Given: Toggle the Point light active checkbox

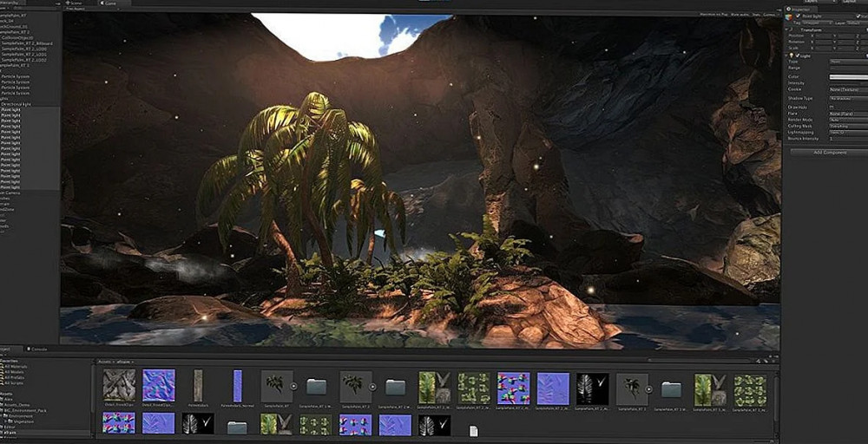Looking at the screenshot, I should point(799,16).
